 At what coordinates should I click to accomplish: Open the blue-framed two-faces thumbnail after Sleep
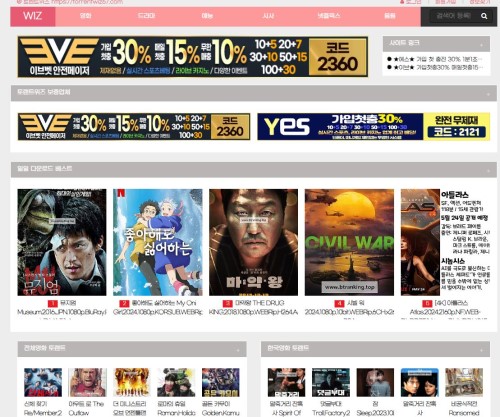point(420,382)
